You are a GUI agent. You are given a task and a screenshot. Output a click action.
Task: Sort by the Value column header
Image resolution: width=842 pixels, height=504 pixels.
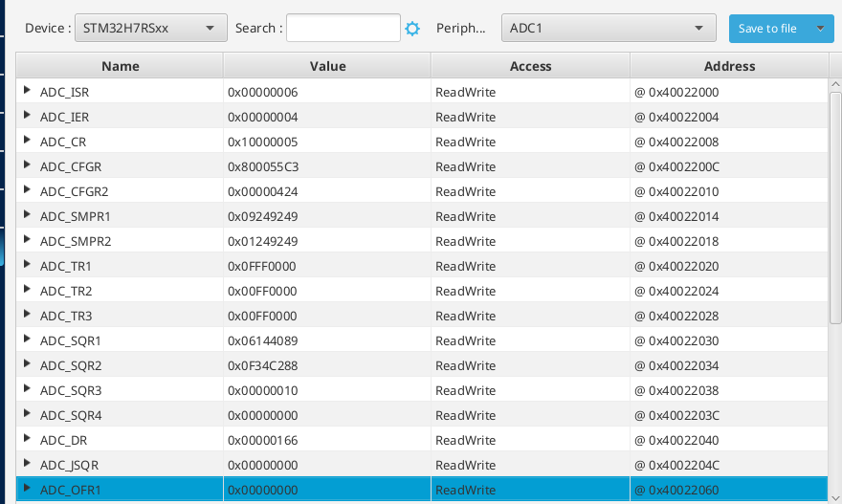pos(327,66)
